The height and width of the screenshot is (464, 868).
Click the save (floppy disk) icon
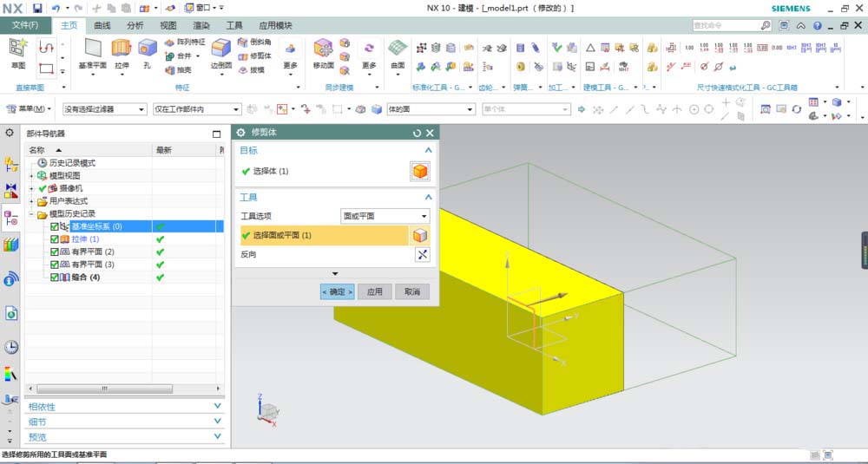(x=37, y=8)
